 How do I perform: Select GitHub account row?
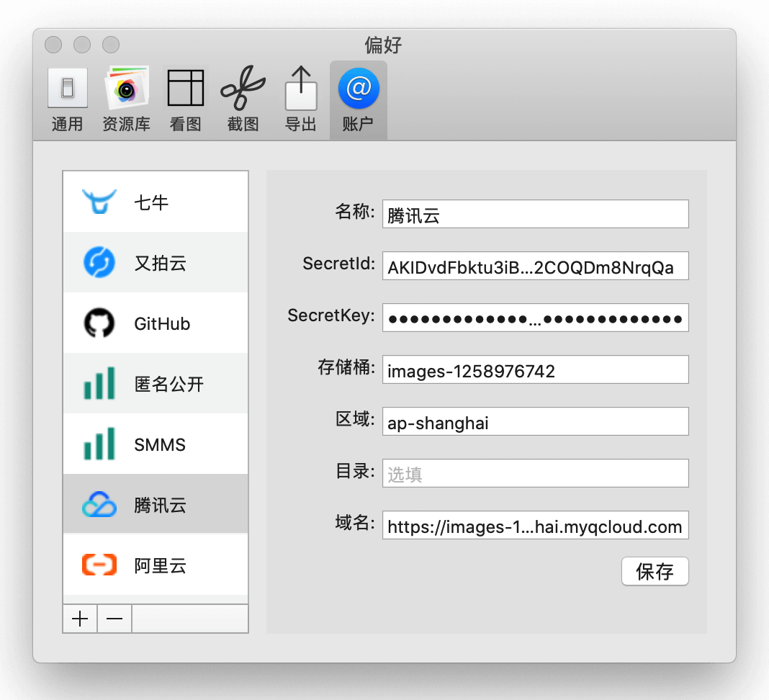coord(156,323)
